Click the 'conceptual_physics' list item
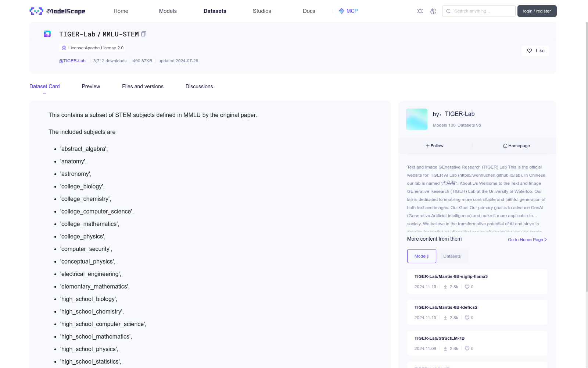Image resolution: width=588 pixels, height=368 pixels. (x=88, y=262)
